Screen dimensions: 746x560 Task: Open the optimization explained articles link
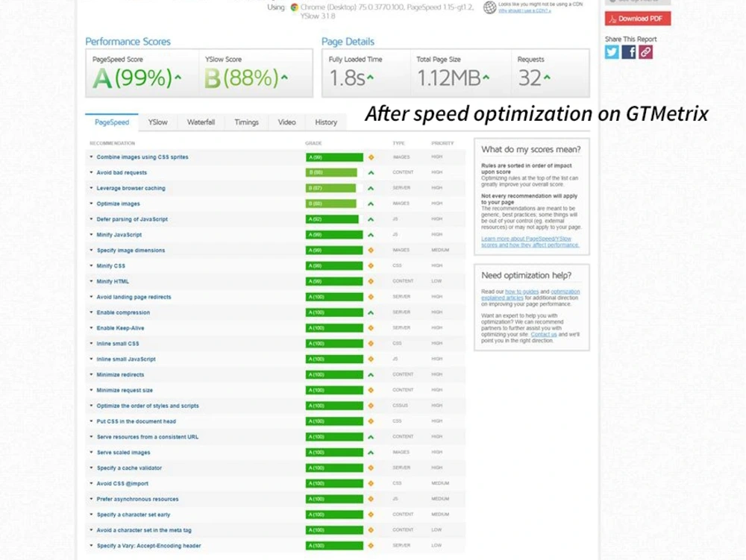[530, 295]
